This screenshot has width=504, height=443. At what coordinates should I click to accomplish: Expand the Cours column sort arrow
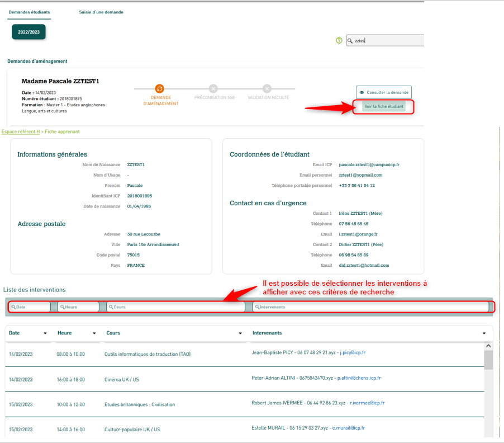tap(240, 333)
